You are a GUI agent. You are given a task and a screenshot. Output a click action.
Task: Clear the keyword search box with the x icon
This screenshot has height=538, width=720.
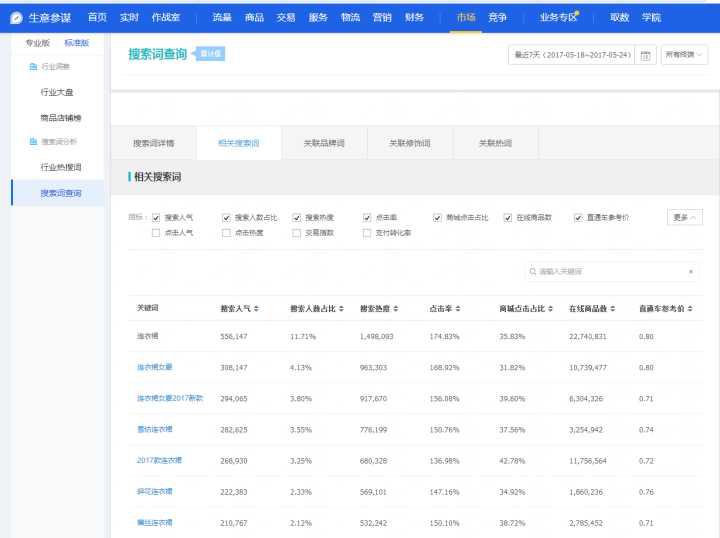691,272
